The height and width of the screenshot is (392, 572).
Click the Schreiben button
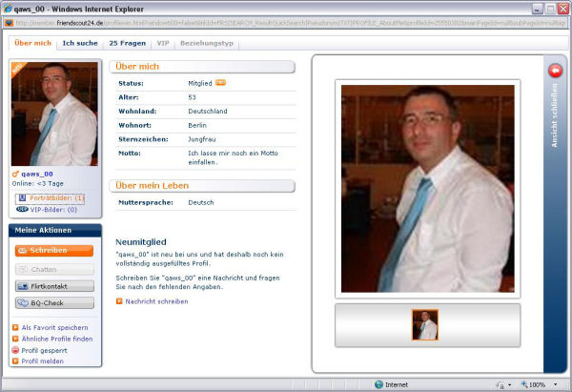click(x=54, y=251)
